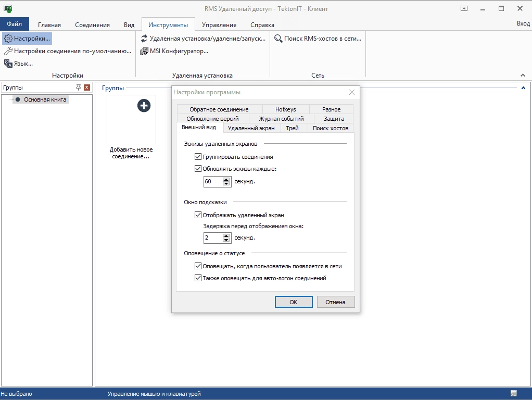Screen dimensions: 532x400
Task: Switch to Управление ribbon tab
Action: point(219,25)
